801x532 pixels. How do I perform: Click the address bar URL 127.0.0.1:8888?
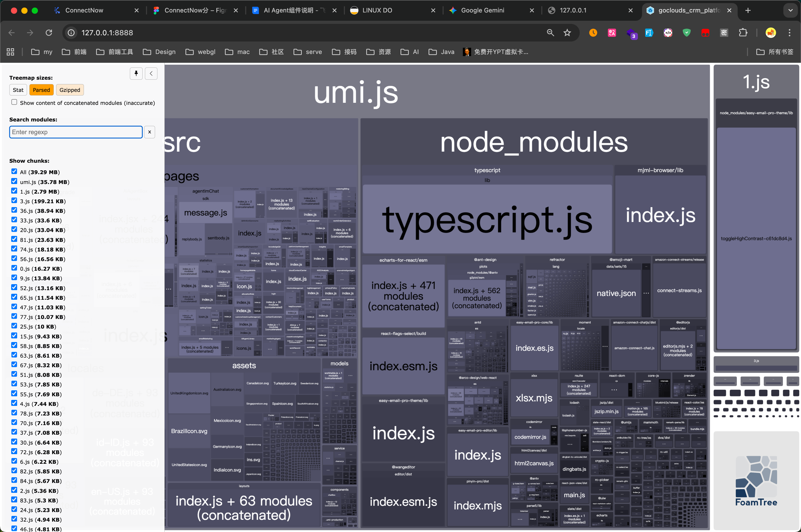pos(107,33)
